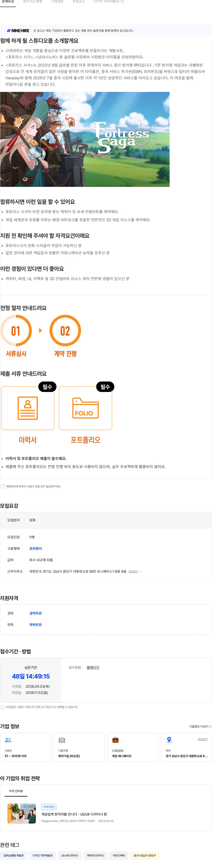The width and height of the screenshot is (212, 868).
Task: Click the info icon beside 마감일 notice
Action: (3, 707)
